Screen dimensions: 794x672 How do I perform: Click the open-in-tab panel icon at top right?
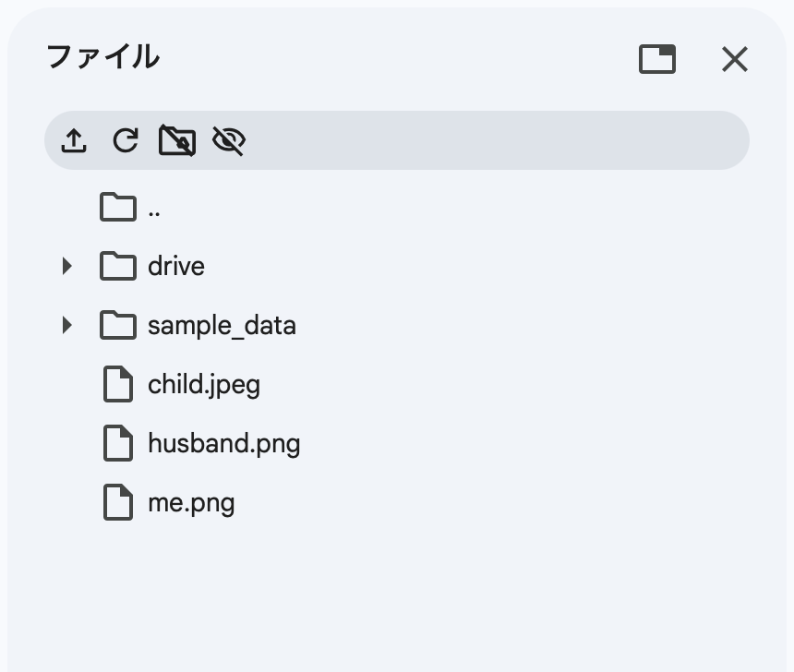point(656,59)
